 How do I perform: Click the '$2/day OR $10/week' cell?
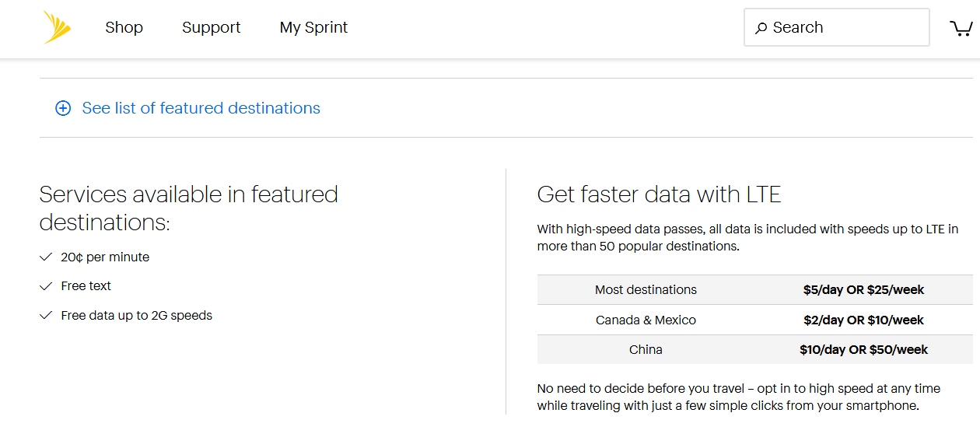863,320
